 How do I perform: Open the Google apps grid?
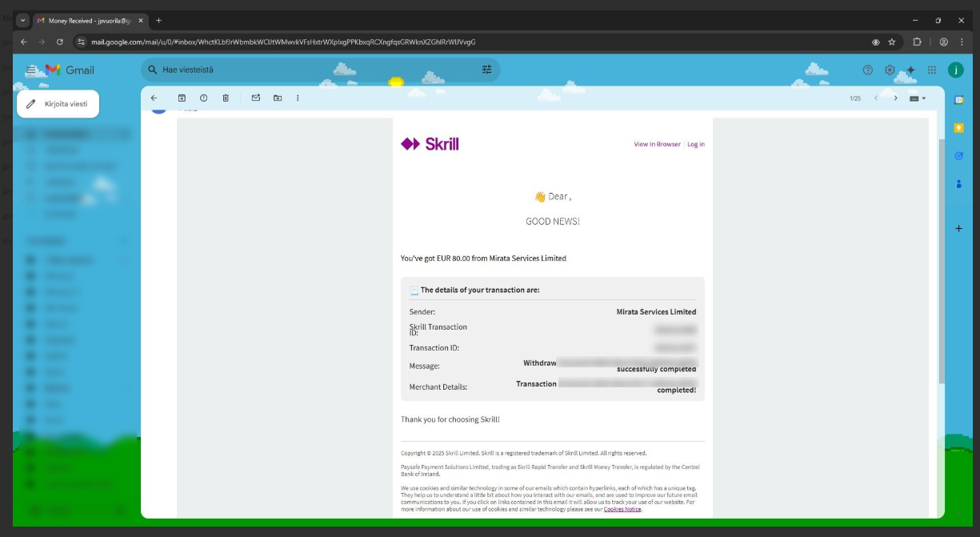pyautogui.click(x=932, y=70)
